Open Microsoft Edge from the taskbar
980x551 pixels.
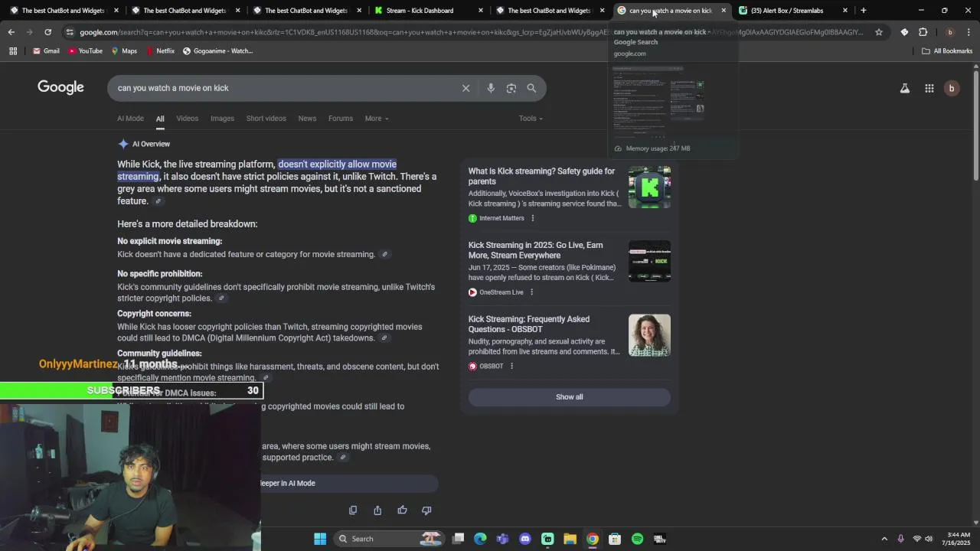pos(480,539)
